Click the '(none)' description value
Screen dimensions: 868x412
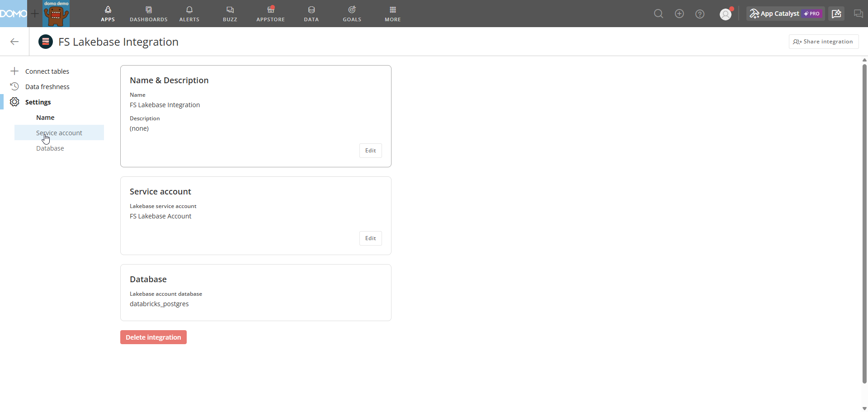pos(139,128)
